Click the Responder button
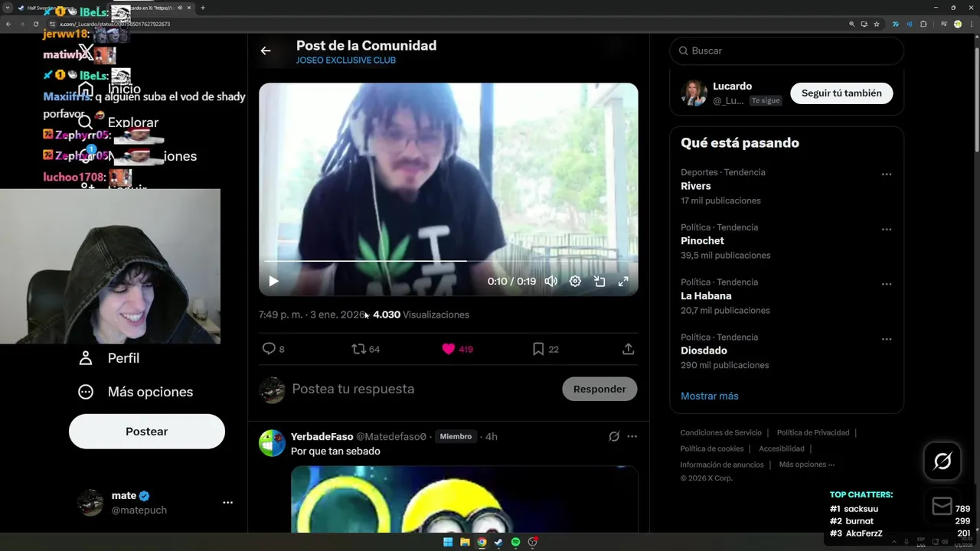The height and width of the screenshot is (551, 980). [599, 389]
